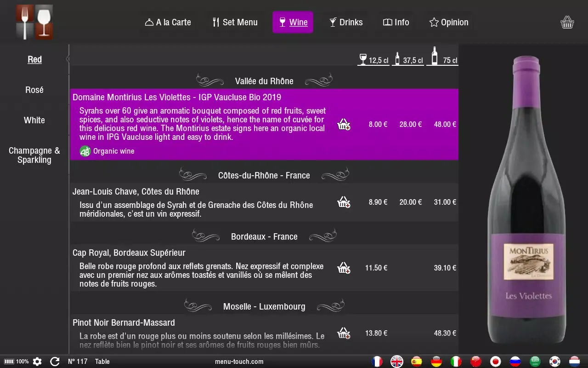Click the 48.00 € bottle price of Montirius
Image resolution: width=588 pixels, height=368 pixels.
(x=445, y=124)
